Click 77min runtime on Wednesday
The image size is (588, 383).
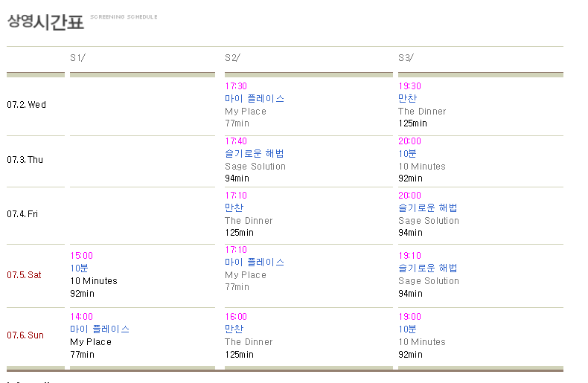click(x=237, y=123)
